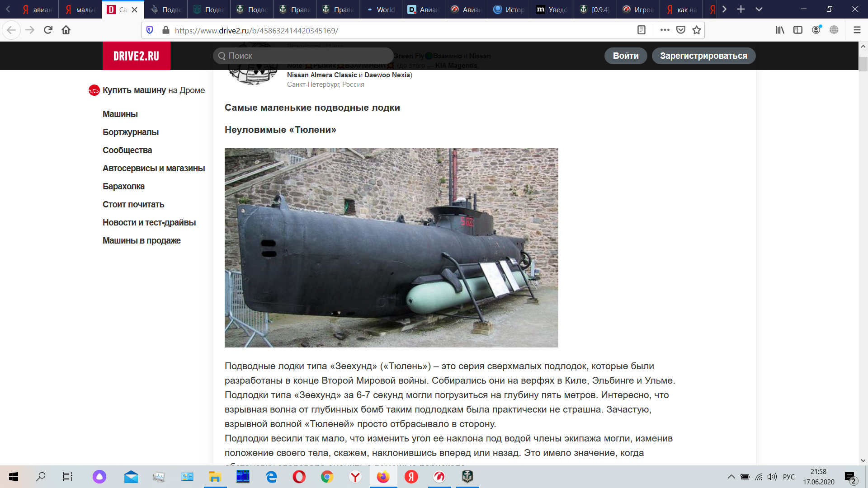
Task: Save page to Pocket
Action: [x=681, y=30]
